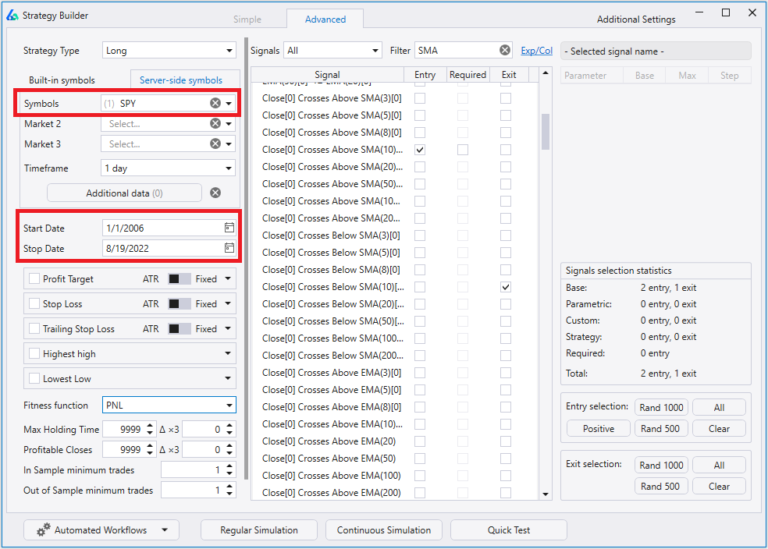
Task: Enable the Stop Loss checkbox
Action: point(35,304)
